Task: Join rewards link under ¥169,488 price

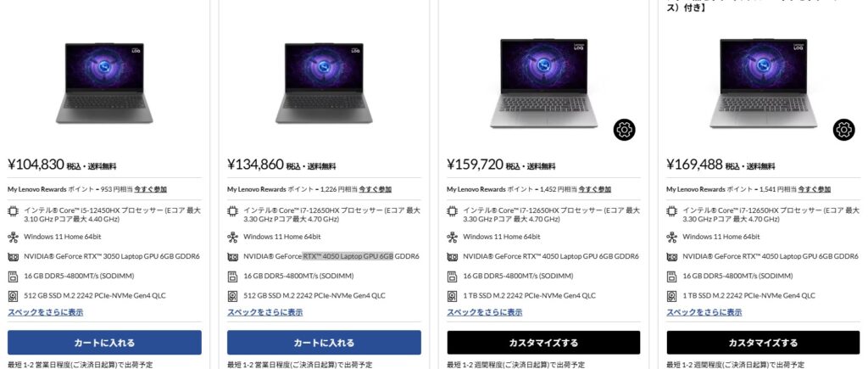Action: [x=814, y=189]
